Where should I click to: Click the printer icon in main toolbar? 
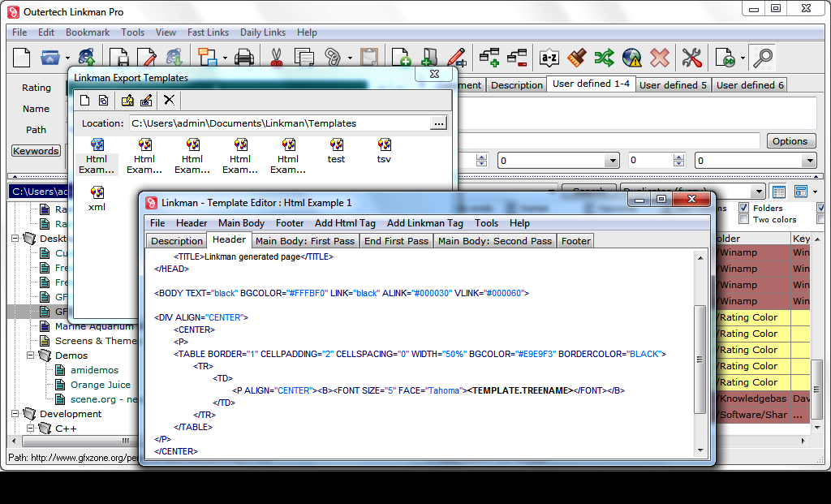pyautogui.click(x=243, y=58)
